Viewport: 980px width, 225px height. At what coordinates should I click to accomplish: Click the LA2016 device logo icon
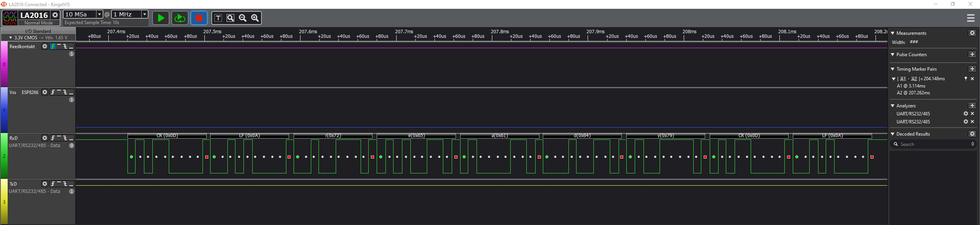(10, 18)
